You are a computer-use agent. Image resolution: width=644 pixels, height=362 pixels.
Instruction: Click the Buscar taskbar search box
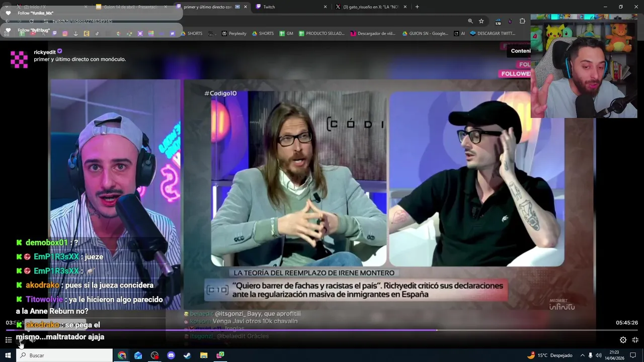(65, 355)
